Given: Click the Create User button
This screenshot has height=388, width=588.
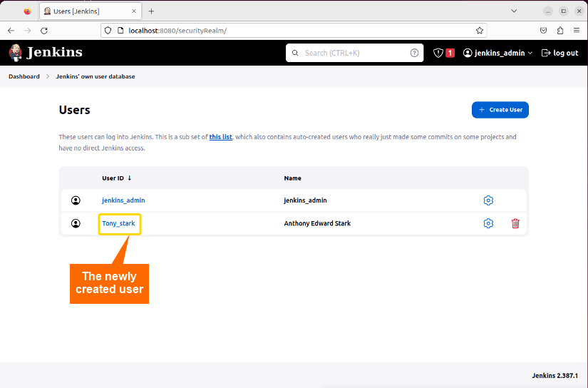Looking at the screenshot, I should click(x=500, y=110).
